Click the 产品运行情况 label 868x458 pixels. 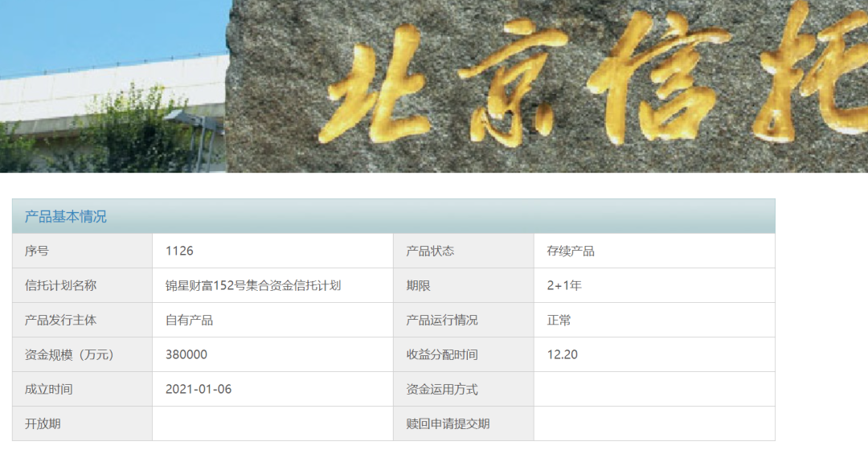tap(442, 321)
